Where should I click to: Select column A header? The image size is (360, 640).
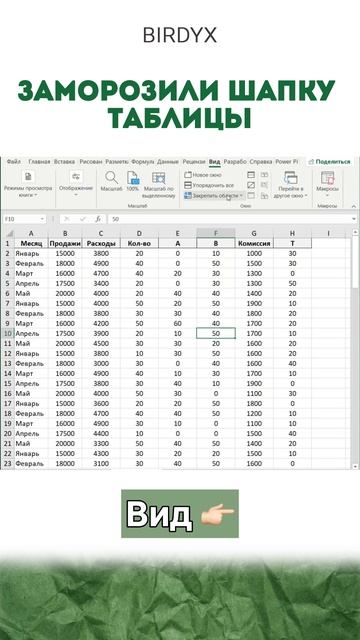pos(31,233)
